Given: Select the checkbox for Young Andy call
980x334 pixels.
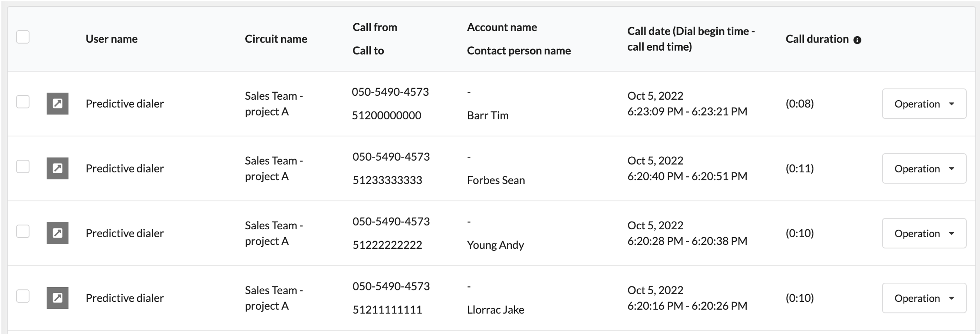Looking at the screenshot, I should click(x=23, y=231).
